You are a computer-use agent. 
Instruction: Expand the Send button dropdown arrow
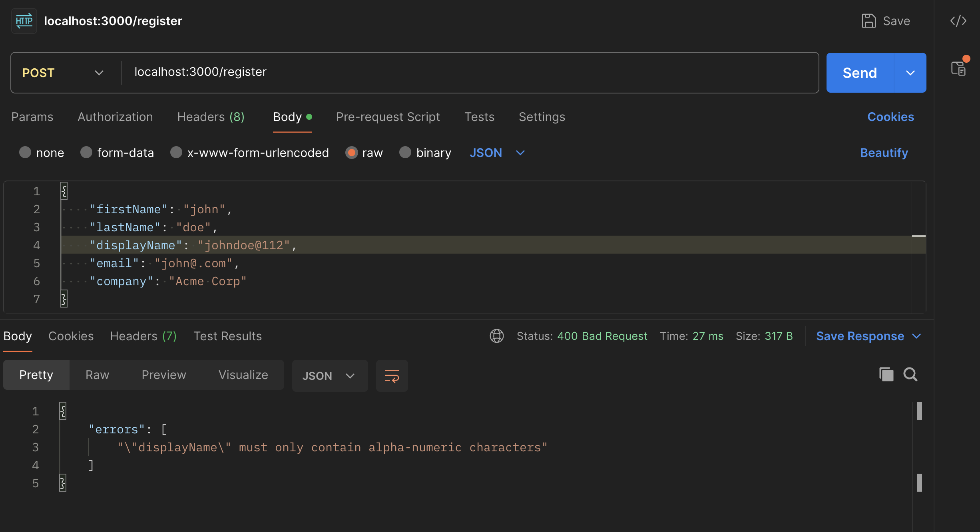[x=910, y=73]
